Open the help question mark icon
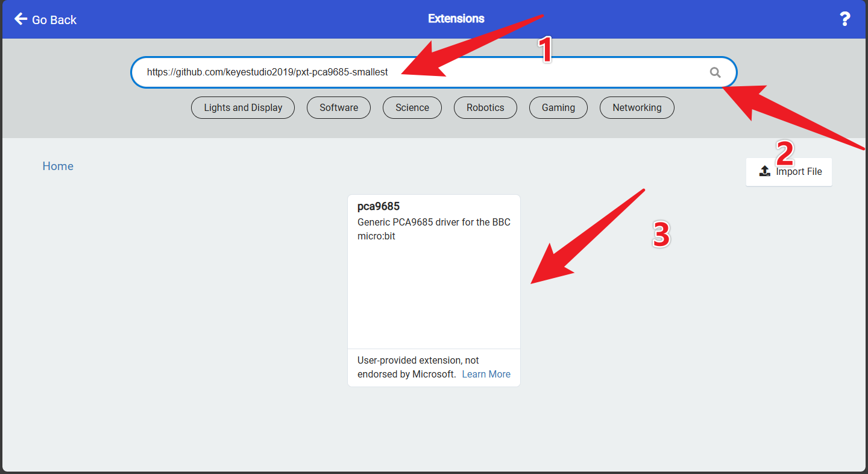The height and width of the screenshot is (474, 868). coord(845,19)
